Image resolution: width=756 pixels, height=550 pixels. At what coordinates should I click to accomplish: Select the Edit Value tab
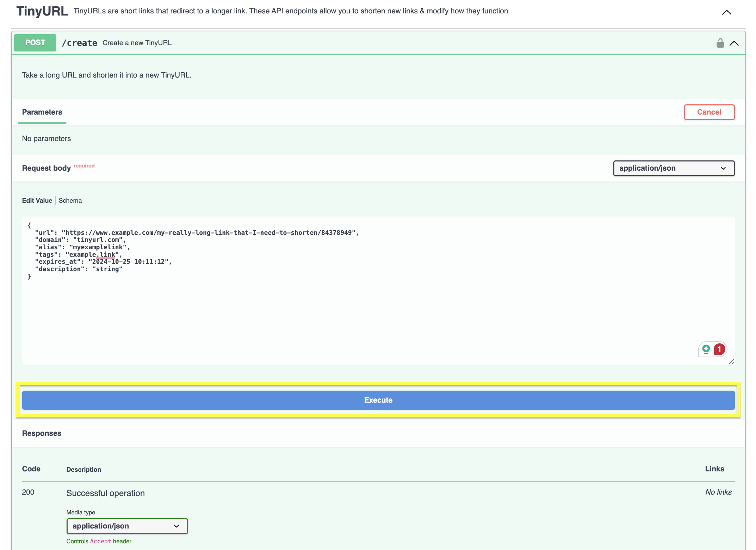37,201
